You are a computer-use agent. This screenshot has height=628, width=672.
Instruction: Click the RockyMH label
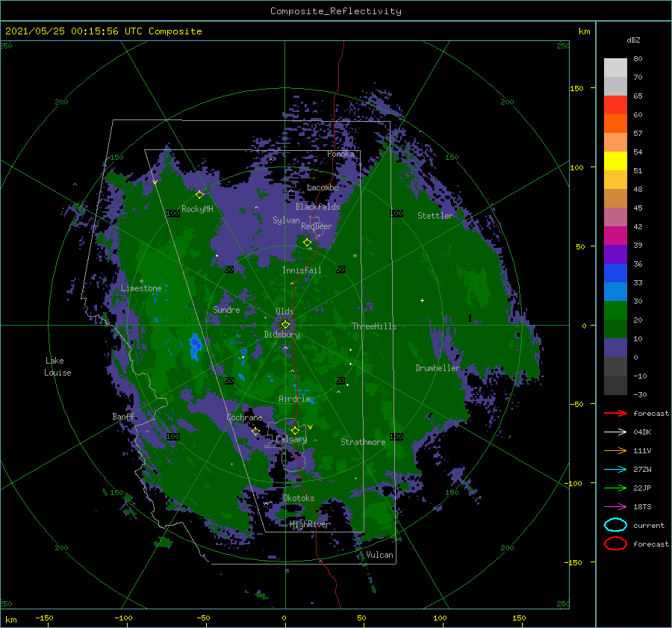[197, 209]
